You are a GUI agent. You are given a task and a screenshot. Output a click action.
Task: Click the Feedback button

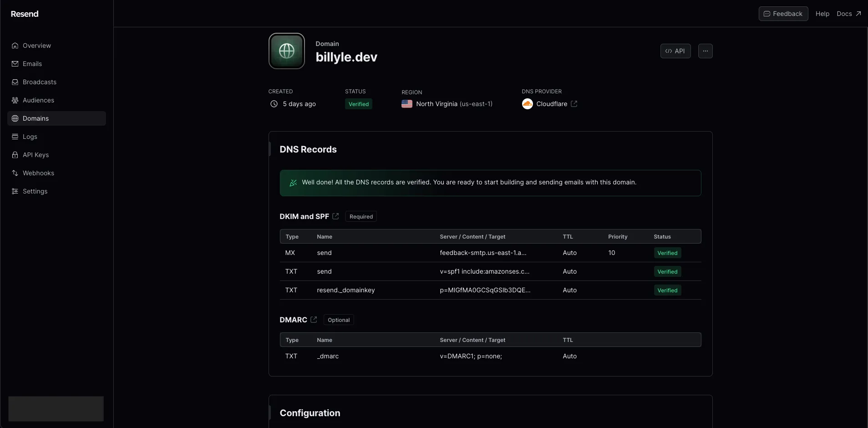[783, 14]
